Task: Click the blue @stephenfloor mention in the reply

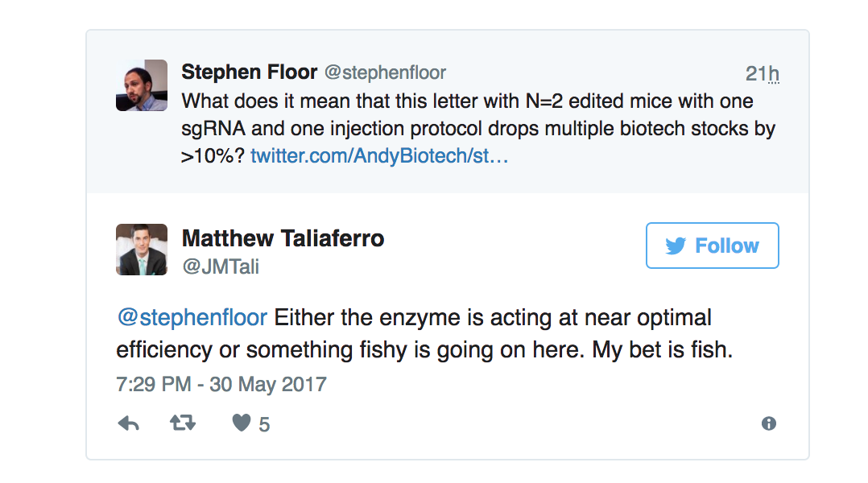Action: pyautogui.click(x=192, y=317)
